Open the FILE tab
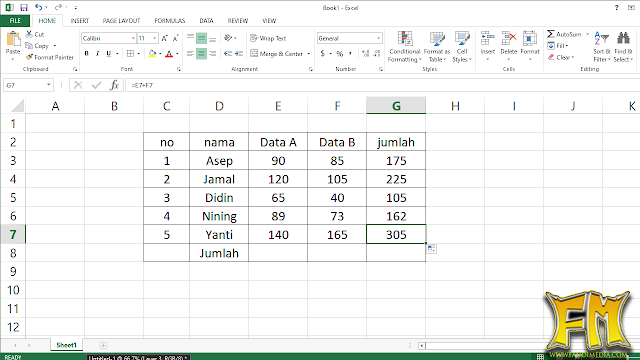640x360 pixels. click(x=15, y=20)
